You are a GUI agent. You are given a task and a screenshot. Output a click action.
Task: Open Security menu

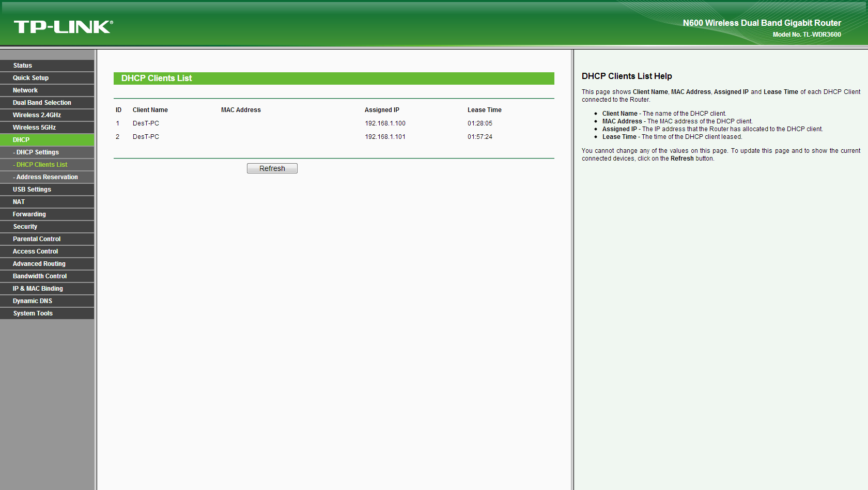pos(47,227)
